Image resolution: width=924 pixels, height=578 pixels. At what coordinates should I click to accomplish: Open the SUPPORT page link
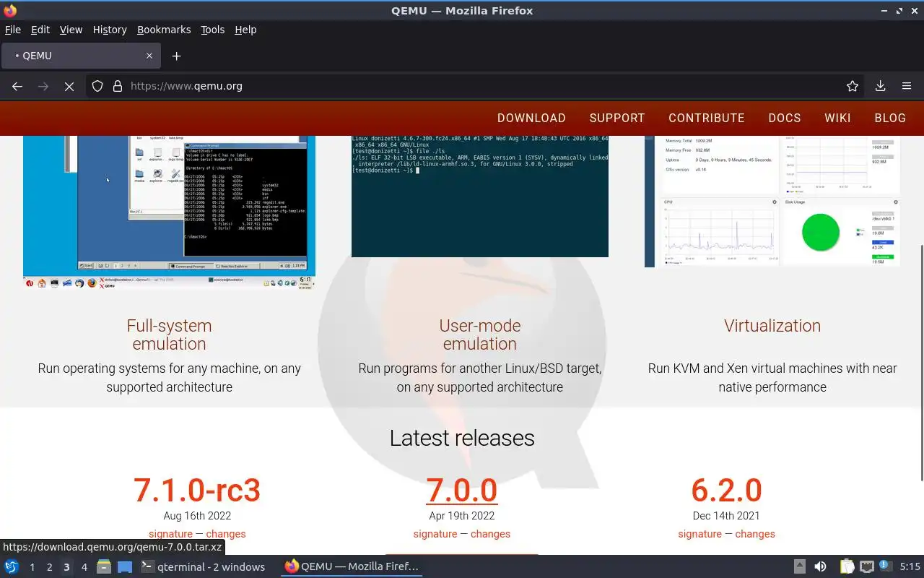point(617,118)
